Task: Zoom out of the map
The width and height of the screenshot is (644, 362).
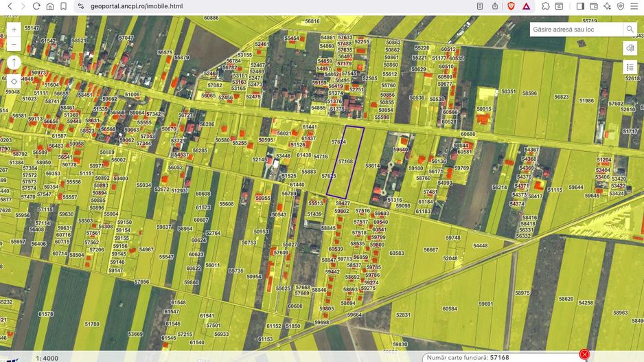Action: pos(14,44)
